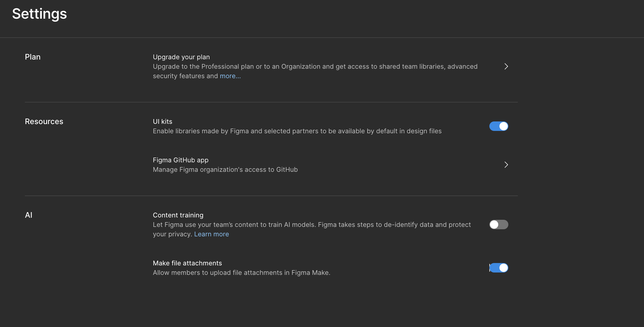Viewport: 644px width, 327px height.
Task: Click the UI kits label
Action: point(162,121)
